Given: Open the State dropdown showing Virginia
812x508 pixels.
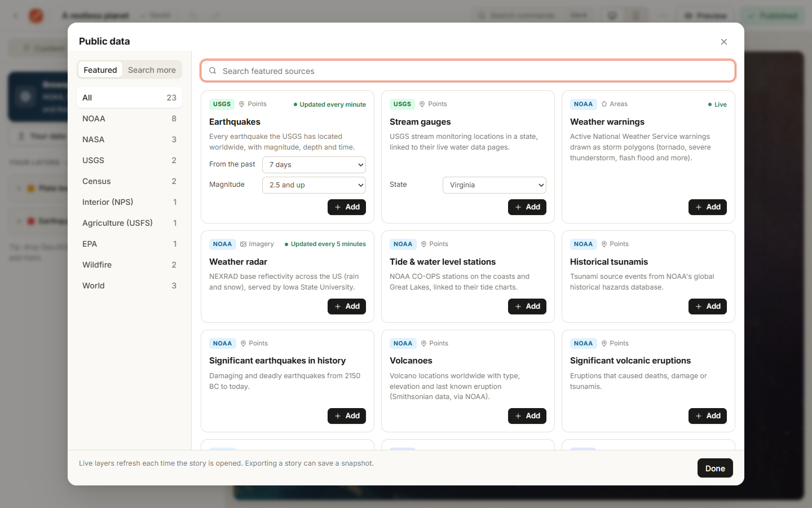Looking at the screenshot, I should tap(495, 185).
